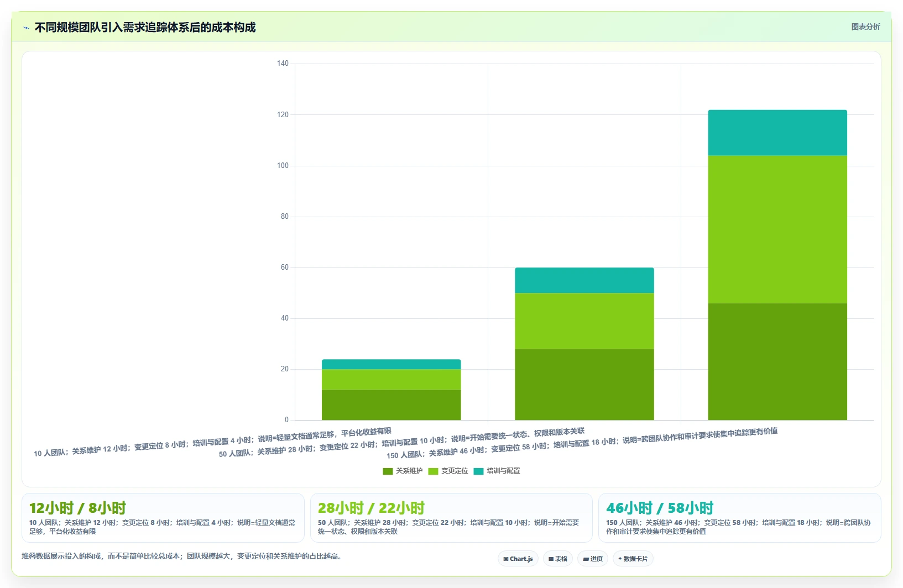The image size is (903, 588).
Task: Click the footer note starting 堆叠数据展示投入的构成
Action: tap(183, 556)
